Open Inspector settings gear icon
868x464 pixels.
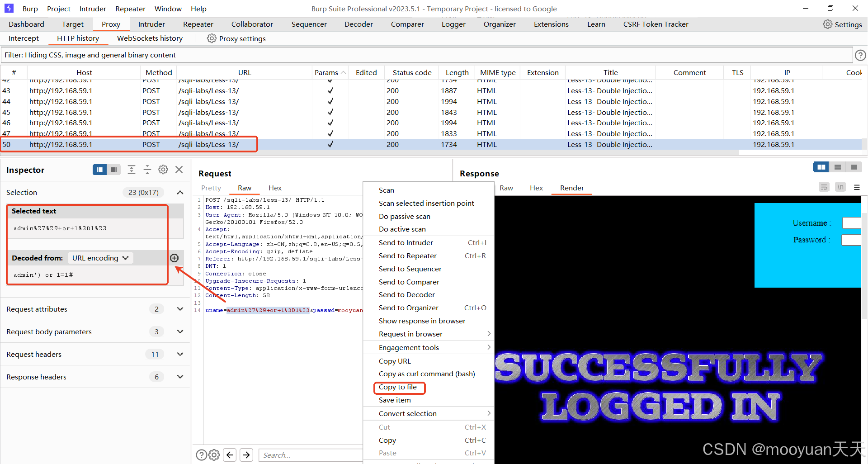pyautogui.click(x=163, y=170)
